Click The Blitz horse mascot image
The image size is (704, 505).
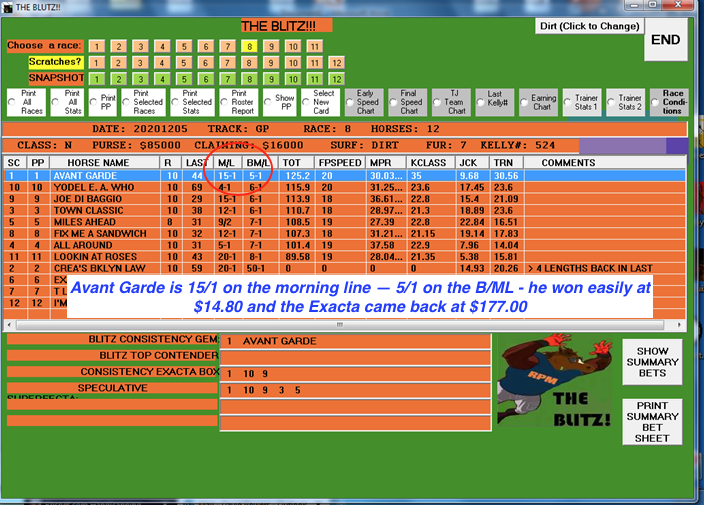(555, 380)
